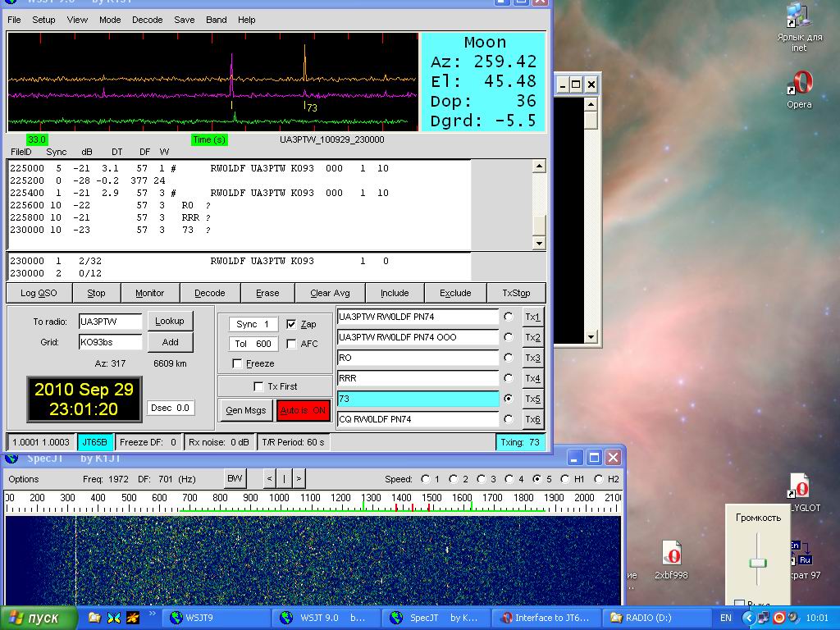Select the Tx1 message radio button
840x630 pixels.
coord(509,317)
